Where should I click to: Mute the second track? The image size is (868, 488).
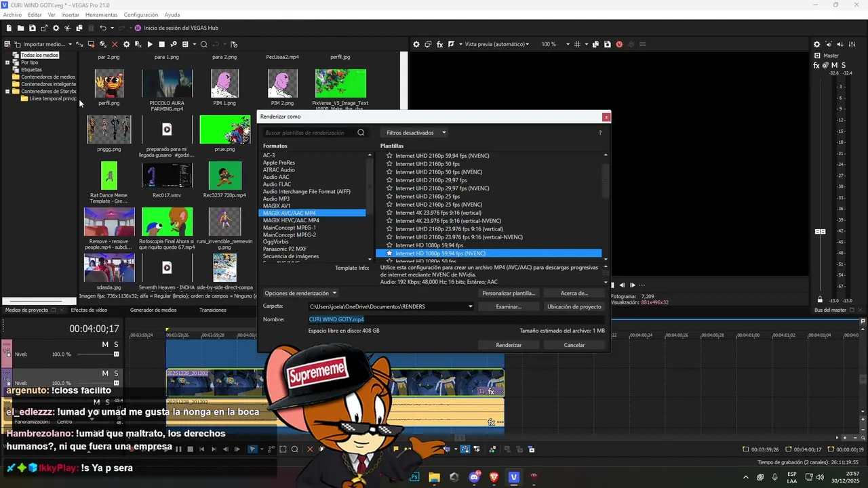[x=105, y=373]
